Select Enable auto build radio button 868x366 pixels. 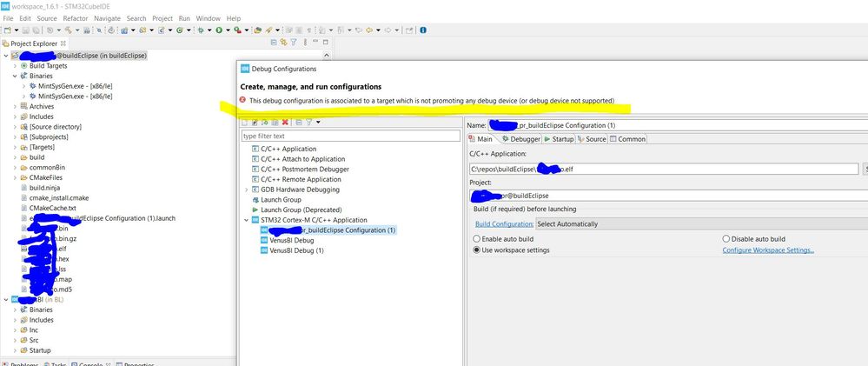click(476, 239)
